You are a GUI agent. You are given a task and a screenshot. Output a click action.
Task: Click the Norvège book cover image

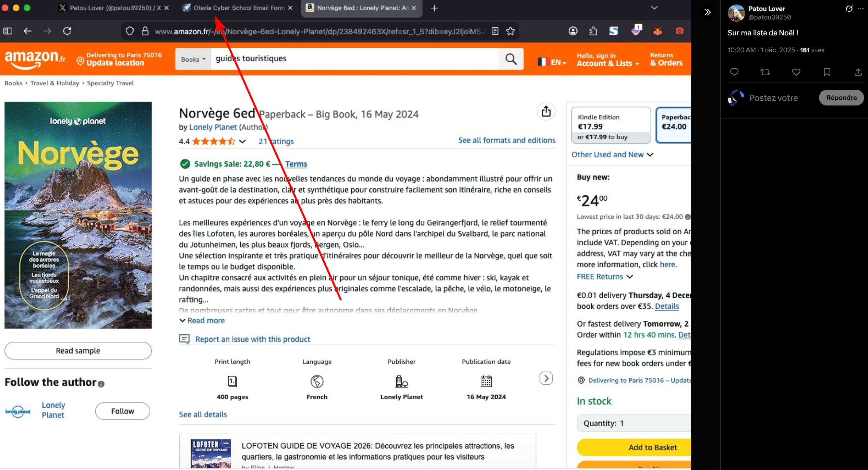[x=78, y=215]
